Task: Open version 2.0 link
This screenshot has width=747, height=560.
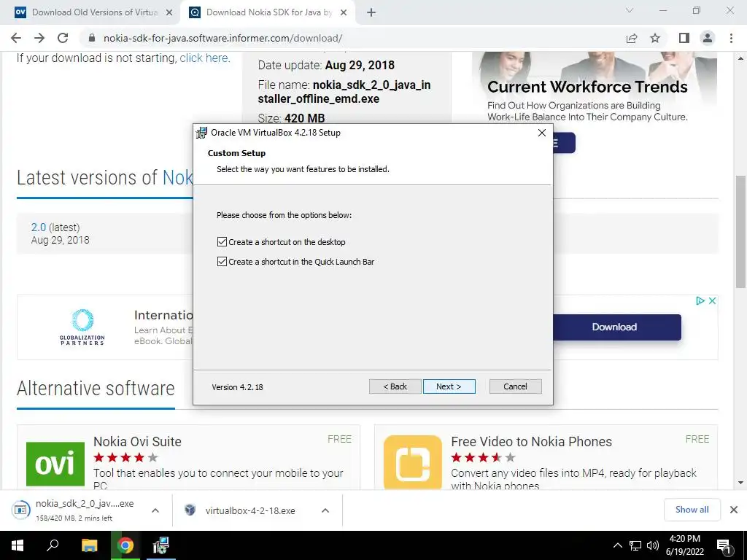Action: 39,227
